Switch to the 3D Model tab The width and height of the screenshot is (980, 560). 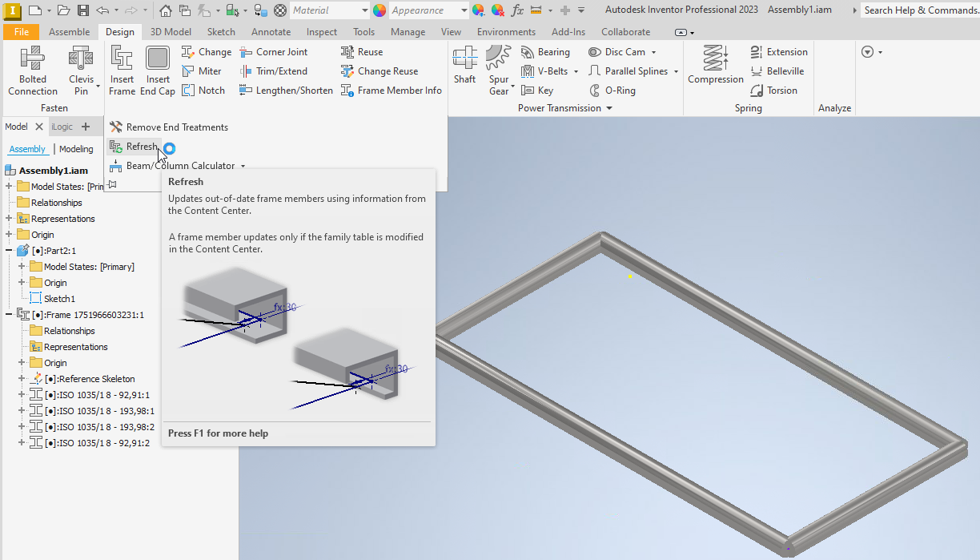[171, 32]
